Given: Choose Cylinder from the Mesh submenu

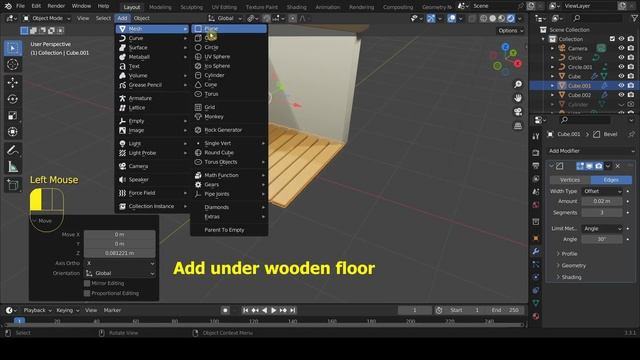Looking at the screenshot, I should 229,76.
